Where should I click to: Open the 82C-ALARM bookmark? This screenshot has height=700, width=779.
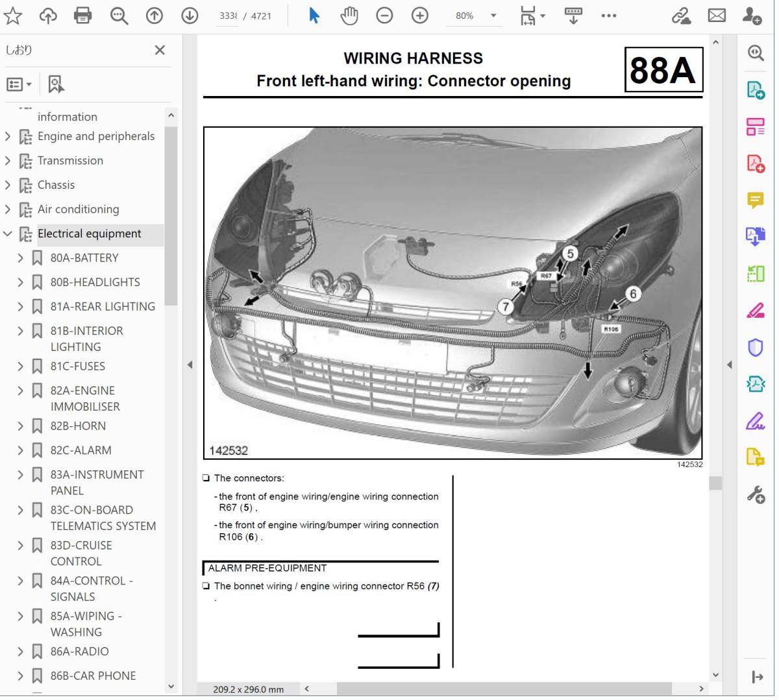(81, 450)
